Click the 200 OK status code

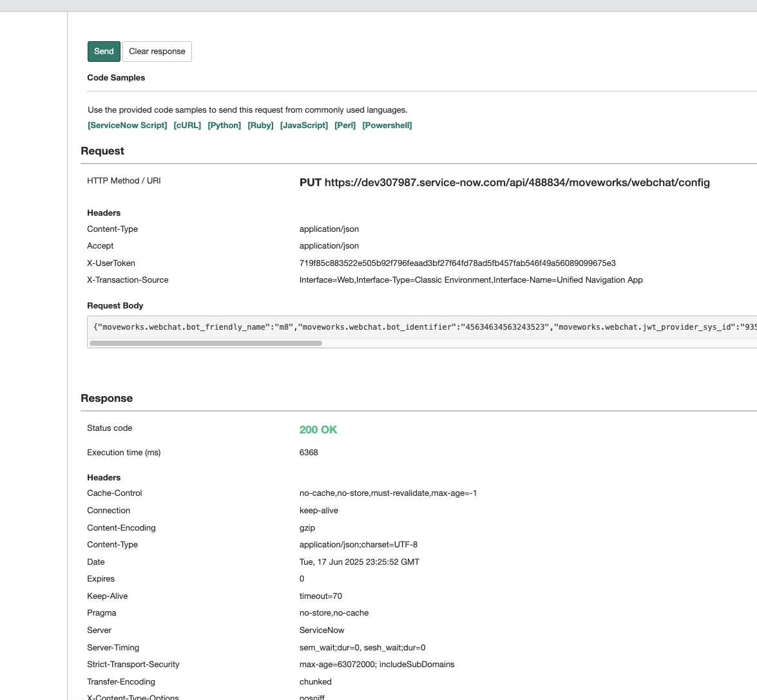318,430
